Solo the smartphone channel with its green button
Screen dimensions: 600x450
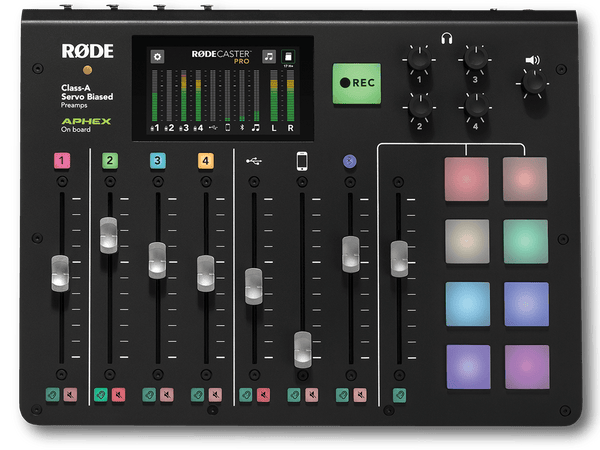click(x=294, y=395)
